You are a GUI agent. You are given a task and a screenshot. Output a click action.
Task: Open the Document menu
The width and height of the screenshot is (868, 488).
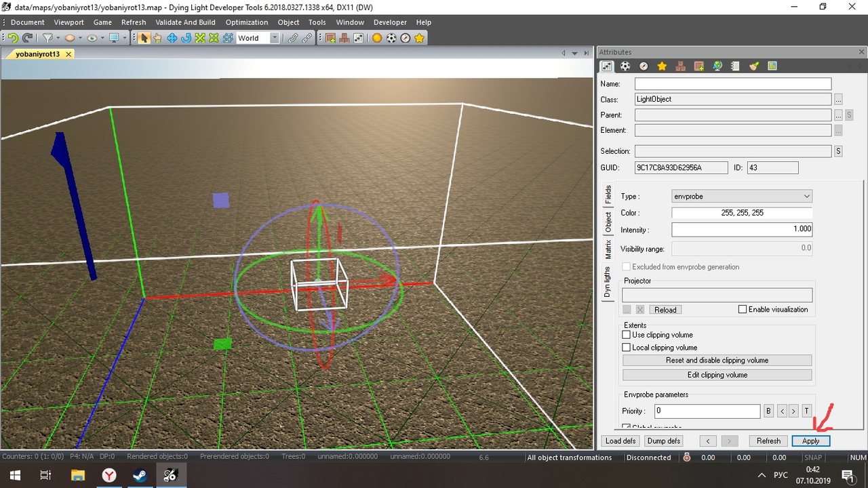pos(28,22)
